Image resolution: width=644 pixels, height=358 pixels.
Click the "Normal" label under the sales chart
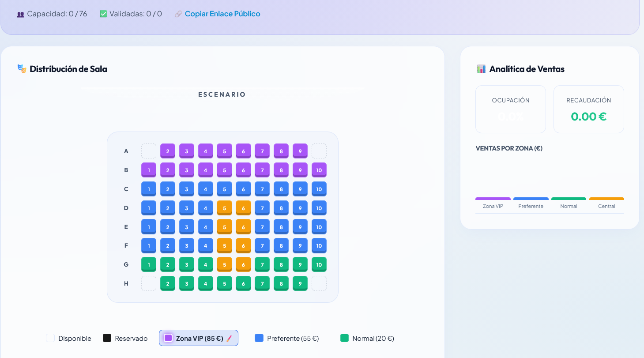(x=569, y=206)
